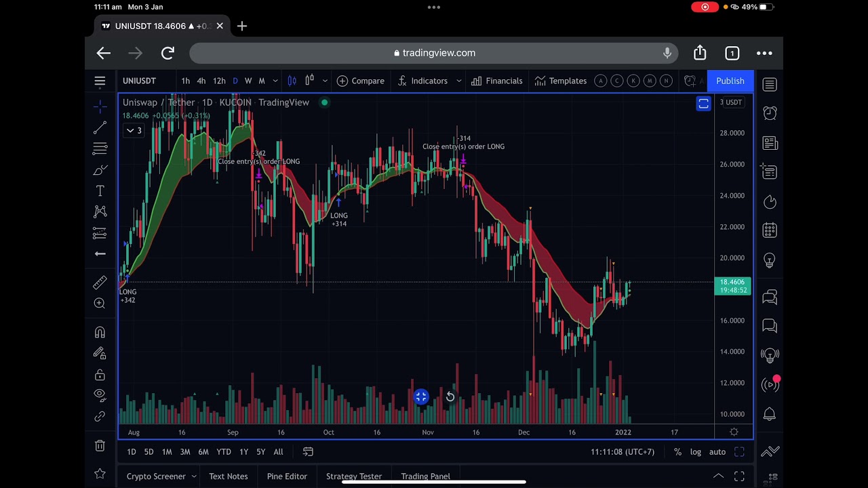Open the Financials menu
The width and height of the screenshot is (868, 488).
click(497, 81)
